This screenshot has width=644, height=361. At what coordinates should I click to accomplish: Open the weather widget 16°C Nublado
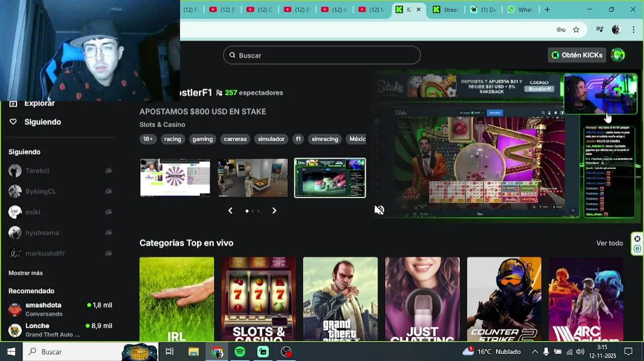[x=492, y=351]
